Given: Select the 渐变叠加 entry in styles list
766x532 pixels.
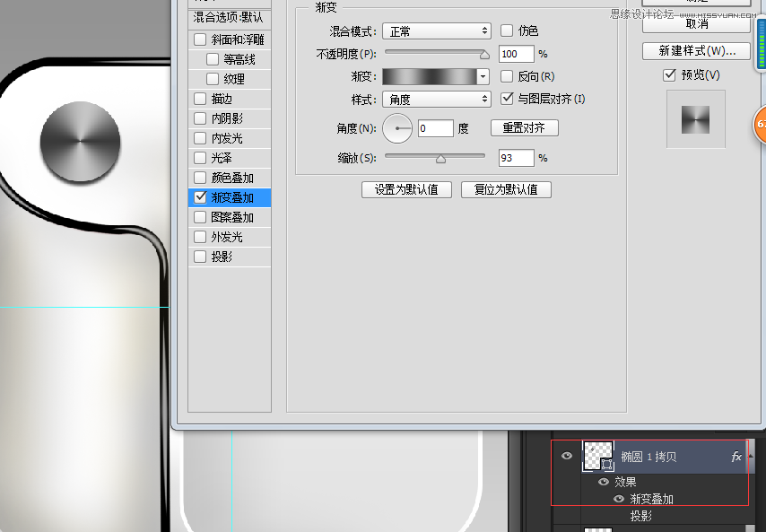Looking at the screenshot, I should tap(232, 197).
